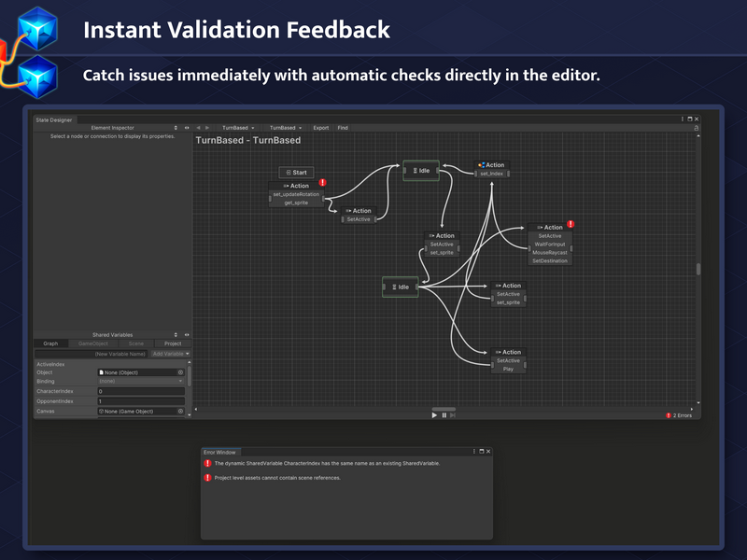
Task: Expand the Binding (none) dropdown
Action: 141,381
